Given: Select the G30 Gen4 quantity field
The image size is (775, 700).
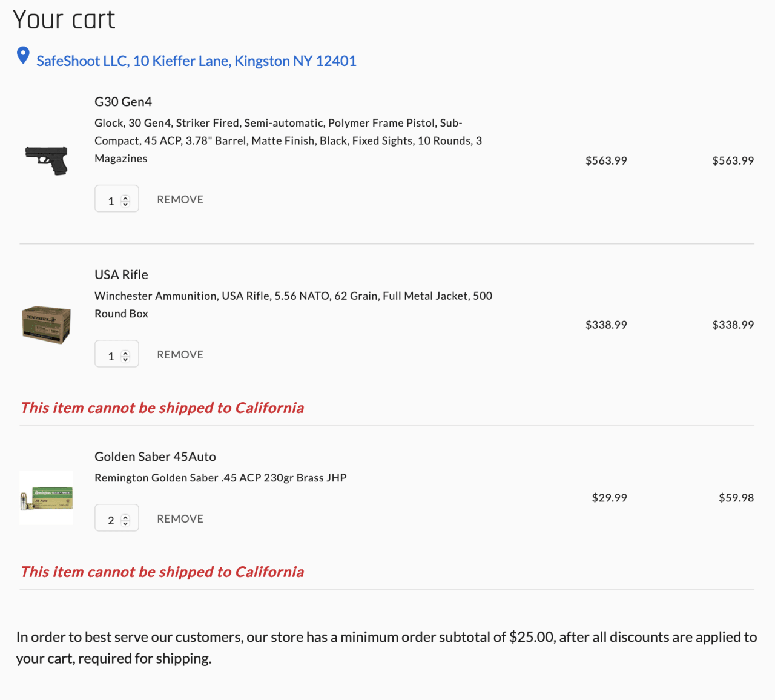Looking at the screenshot, I should pos(111,199).
